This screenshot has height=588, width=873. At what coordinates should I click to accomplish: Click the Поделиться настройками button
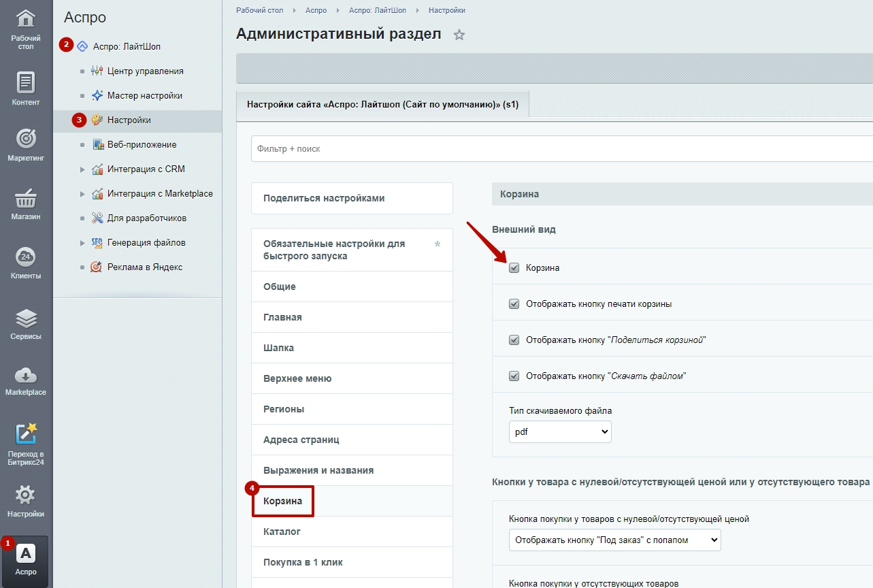point(352,198)
